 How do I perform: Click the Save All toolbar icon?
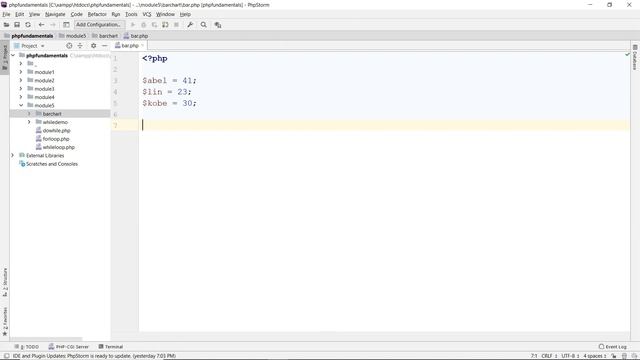point(17,25)
